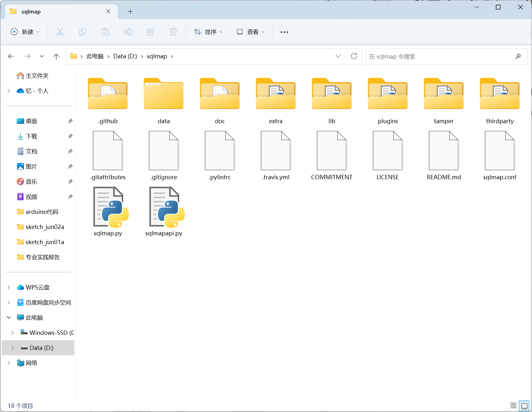Click the Share icon in toolbar
This screenshot has width=532, height=412.
(x=151, y=32)
